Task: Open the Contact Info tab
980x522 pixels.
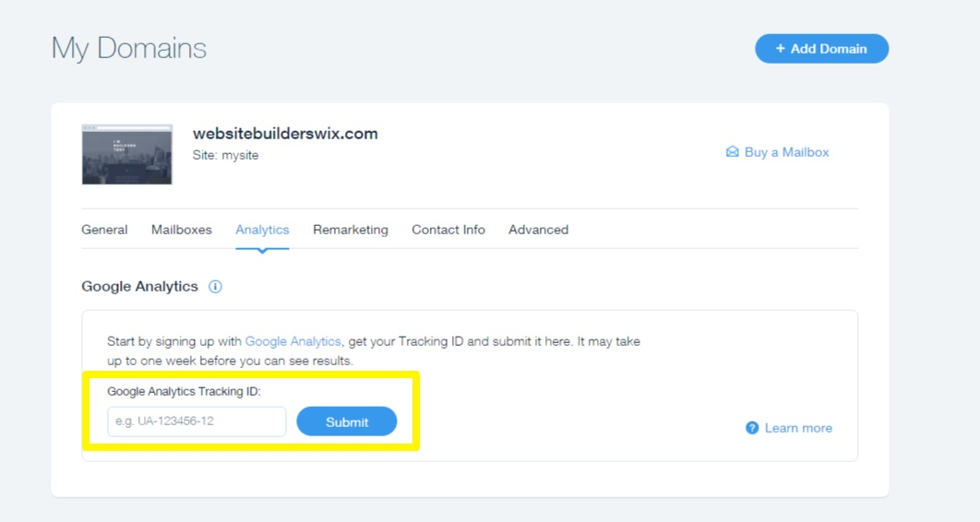Action: 448,230
